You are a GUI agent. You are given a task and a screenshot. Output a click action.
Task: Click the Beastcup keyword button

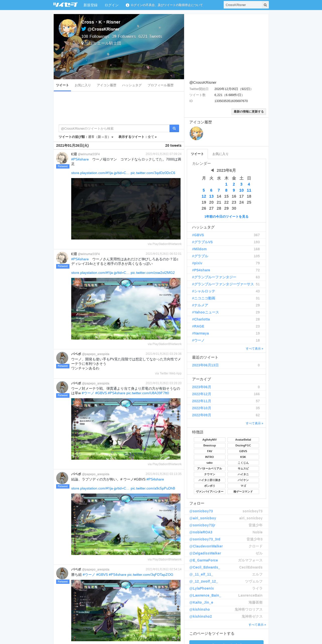209,445
